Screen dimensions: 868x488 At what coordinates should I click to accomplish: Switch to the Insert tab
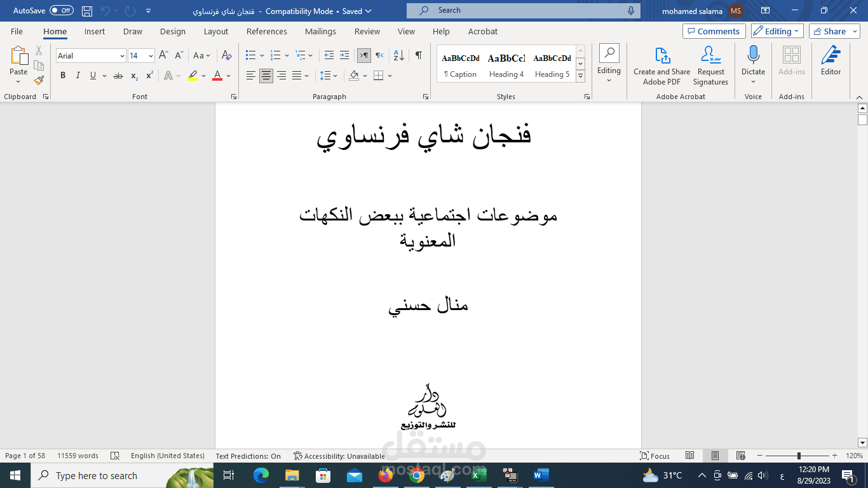click(95, 31)
